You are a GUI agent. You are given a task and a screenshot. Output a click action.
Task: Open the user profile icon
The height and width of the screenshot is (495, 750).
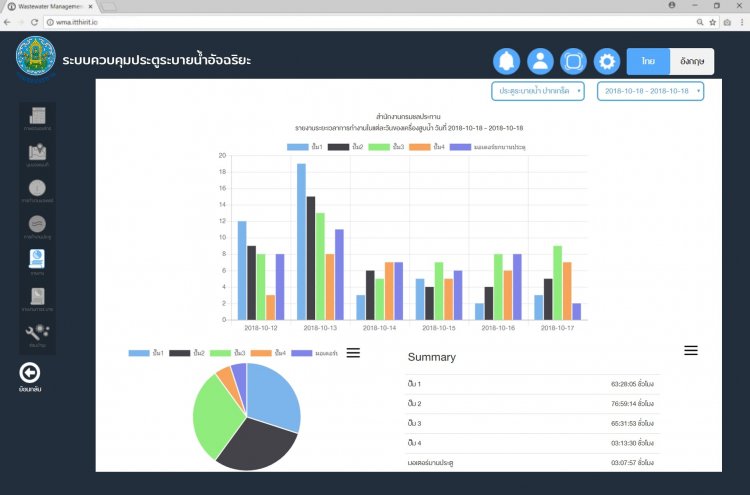tap(540, 61)
